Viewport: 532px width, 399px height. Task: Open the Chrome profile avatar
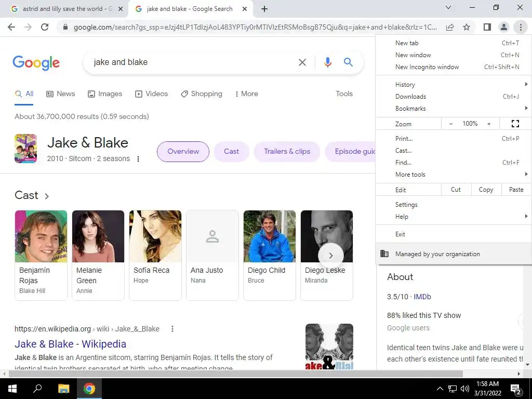click(504, 27)
